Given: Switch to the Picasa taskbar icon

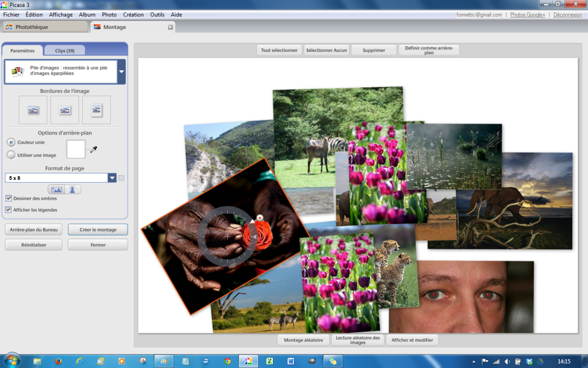Looking at the screenshot, I should click(248, 361).
